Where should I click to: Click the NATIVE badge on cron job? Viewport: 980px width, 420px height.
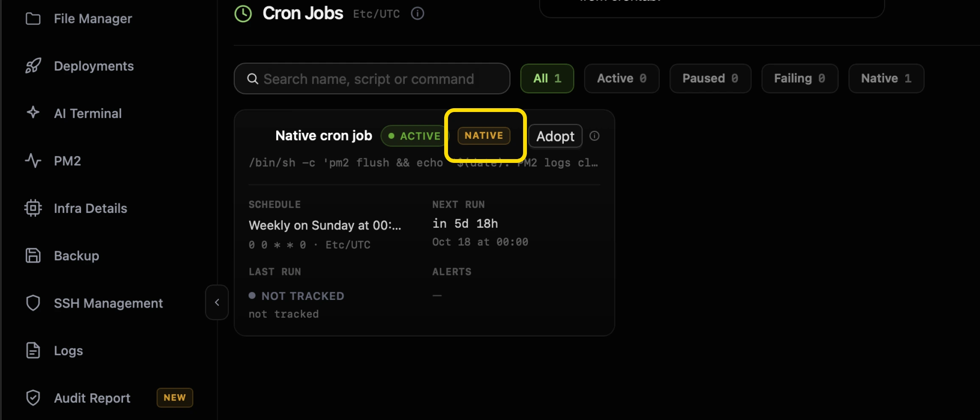[484, 136]
